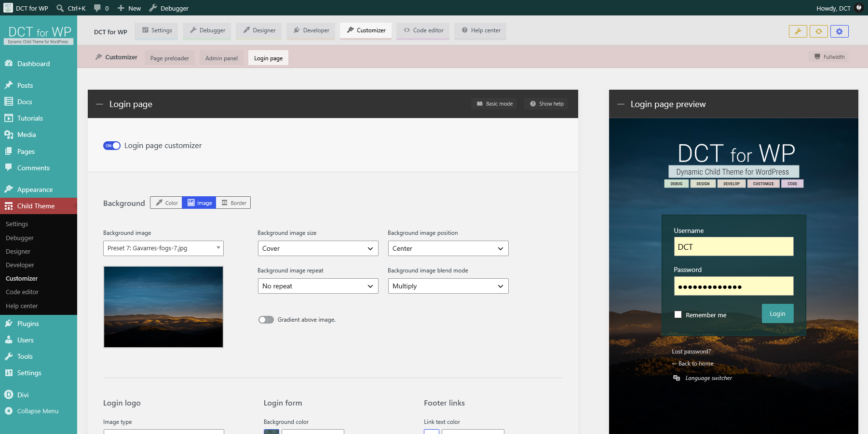This screenshot has width=868, height=434.
Task: Collapse the Login page preview panel
Action: pos(621,104)
